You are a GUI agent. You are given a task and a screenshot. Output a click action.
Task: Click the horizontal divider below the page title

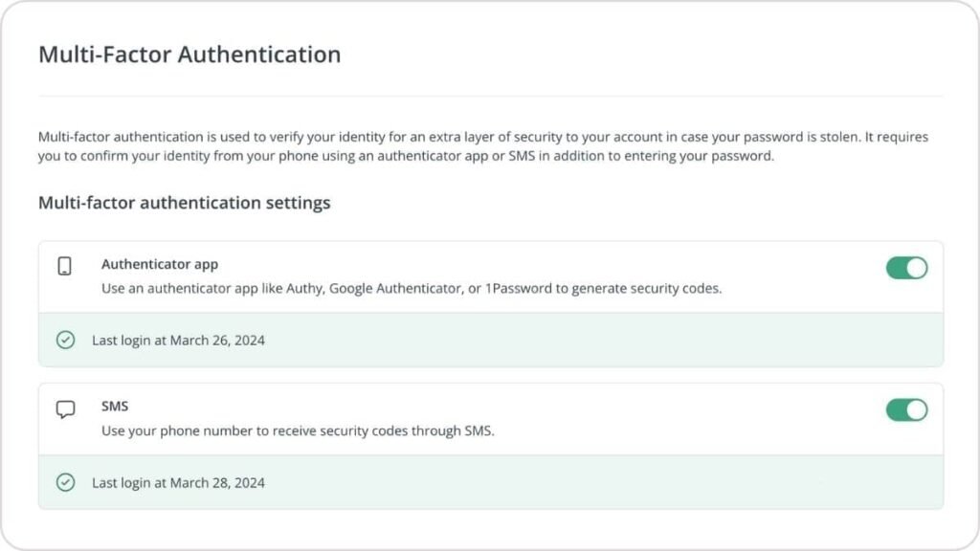click(490, 96)
